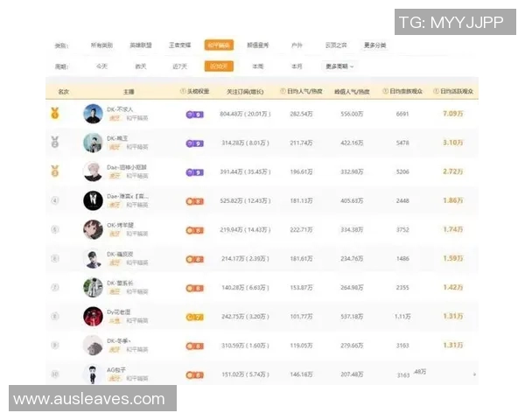This screenshot has height=420, width=525.
Task: Click orange weight badge 8 in 140.28万 row
Action: [x=194, y=289]
